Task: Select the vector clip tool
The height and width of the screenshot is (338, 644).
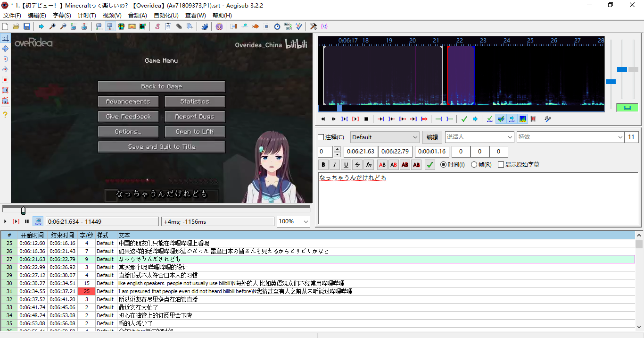Action: [x=5, y=101]
